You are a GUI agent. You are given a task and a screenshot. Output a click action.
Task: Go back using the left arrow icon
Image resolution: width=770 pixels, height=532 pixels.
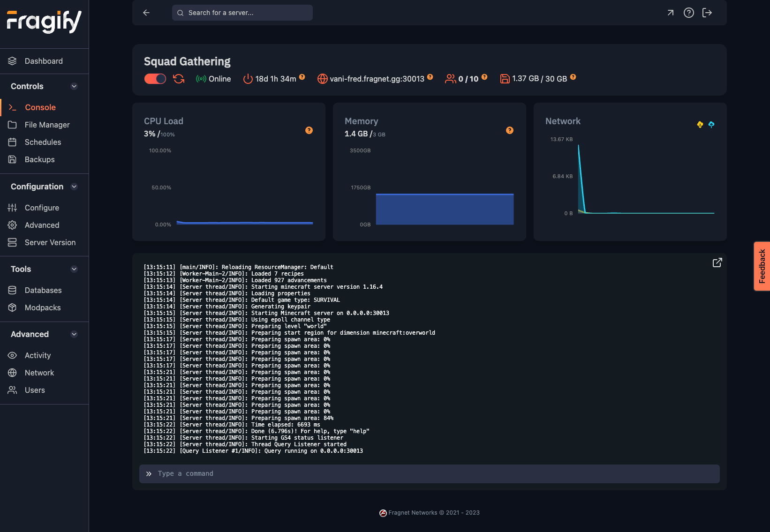[146, 13]
